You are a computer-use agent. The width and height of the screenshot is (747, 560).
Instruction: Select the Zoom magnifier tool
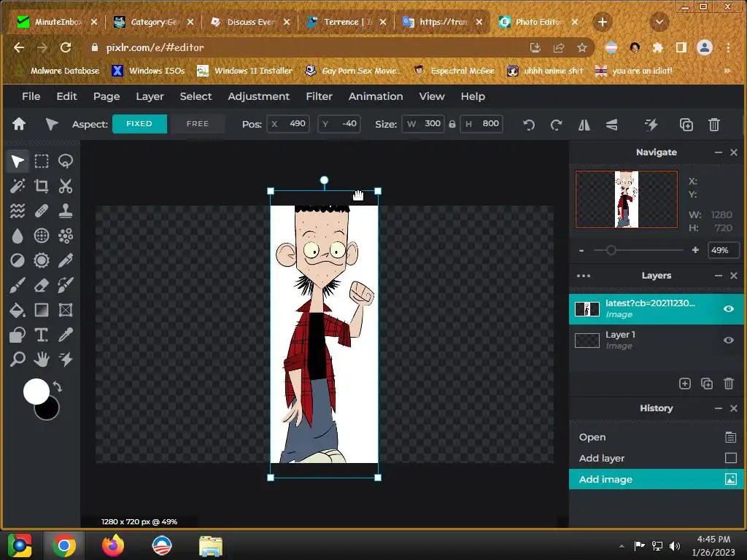[18, 359]
